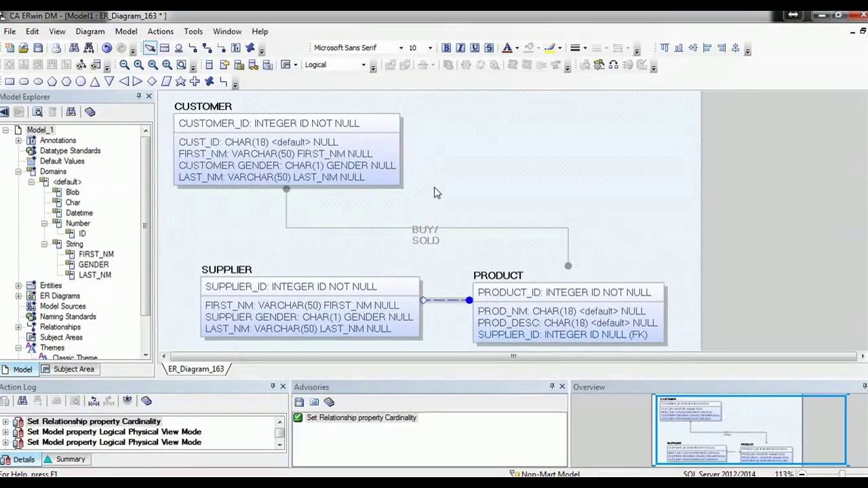
Task: Select the ellipse shape tool
Action: pos(38,81)
